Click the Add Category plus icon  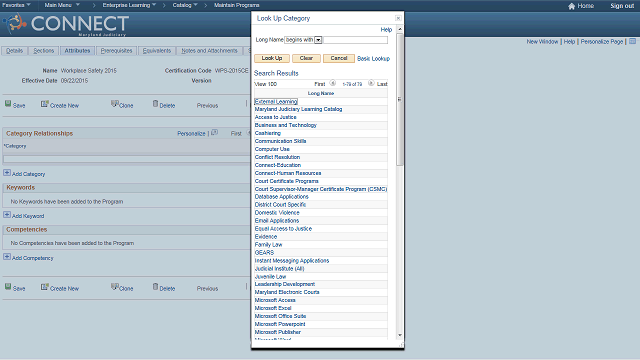tap(7, 173)
